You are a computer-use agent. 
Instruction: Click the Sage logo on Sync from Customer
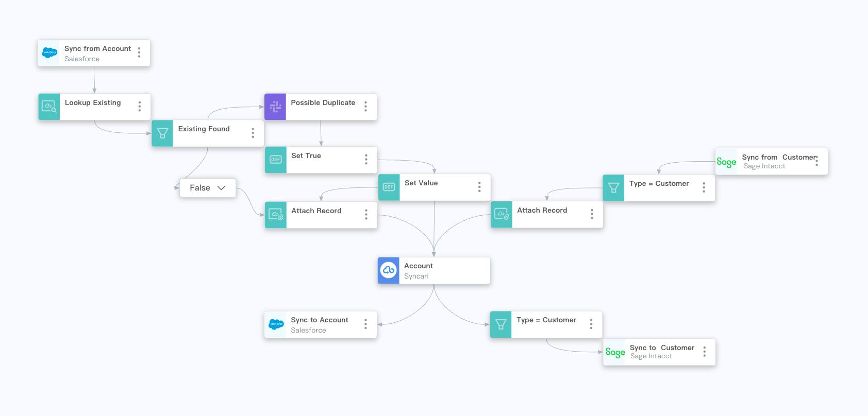(x=726, y=162)
